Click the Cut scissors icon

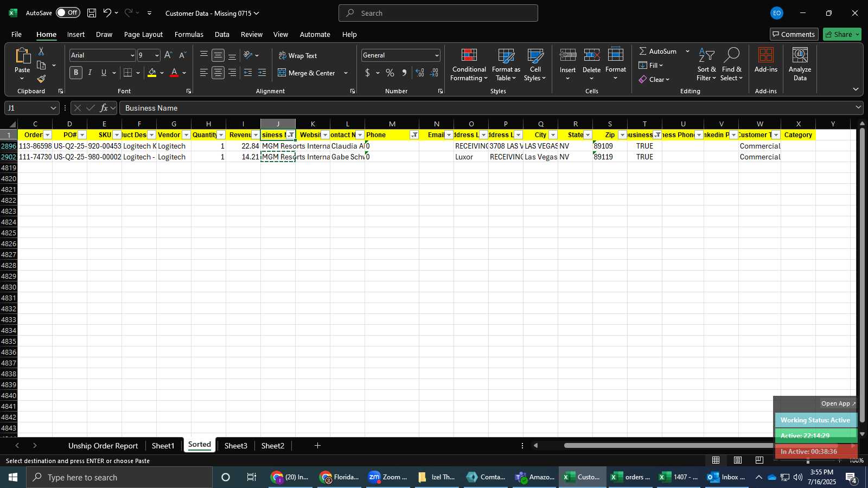(x=41, y=52)
